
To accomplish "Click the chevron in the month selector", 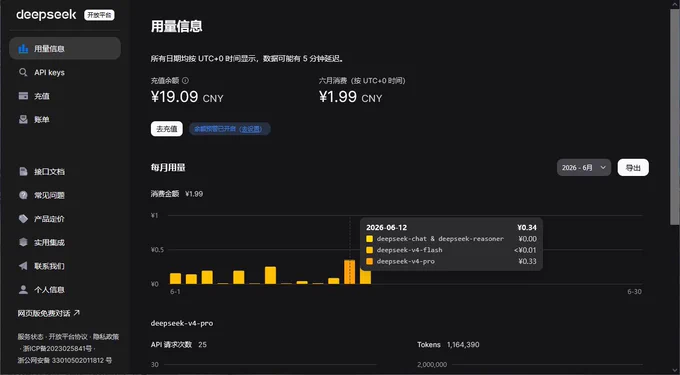I will [603, 167].
